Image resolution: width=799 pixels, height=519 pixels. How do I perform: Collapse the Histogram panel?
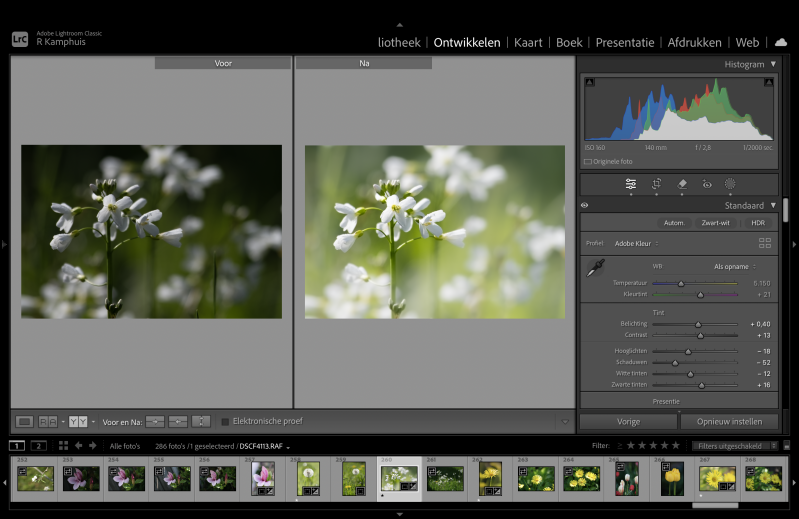coord(773,64)
